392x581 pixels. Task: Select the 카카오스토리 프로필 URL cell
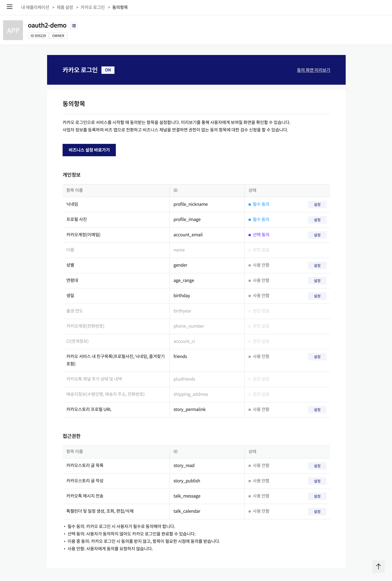click(x=116, y=410)
